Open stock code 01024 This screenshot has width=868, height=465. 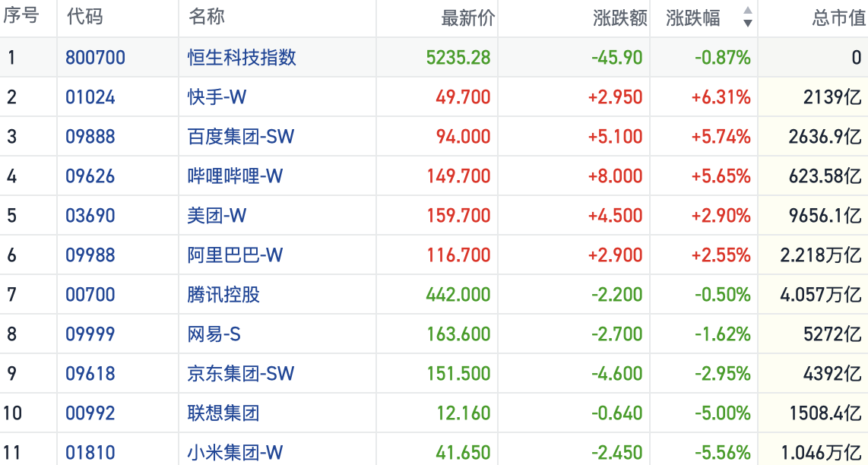click(x=90, y=97)
